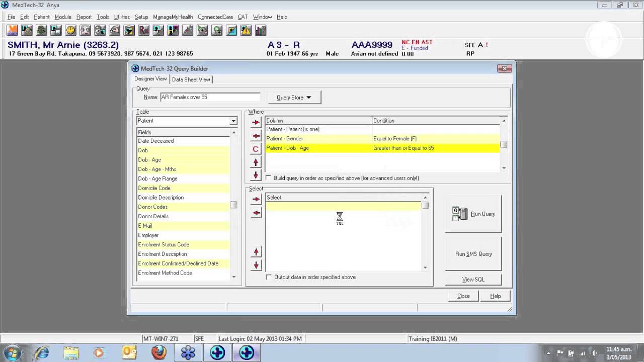Screen dimensions: 644x362
Task: Click the magnifier with plus toolbar icon
Action: (x=216, y=30)
